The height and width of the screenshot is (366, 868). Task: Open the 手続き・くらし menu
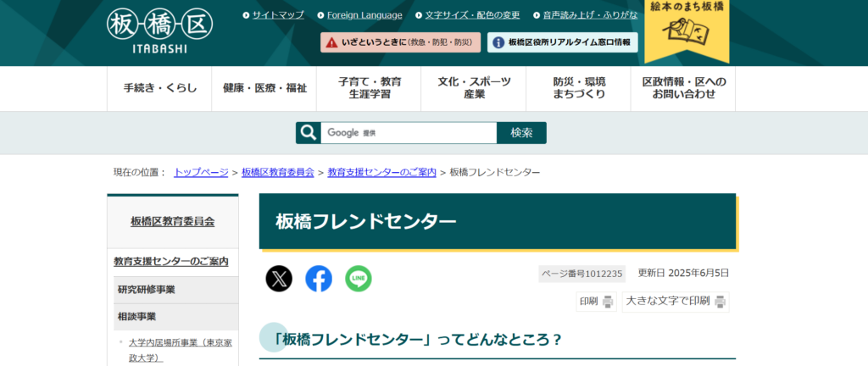[x=159, y=88]
